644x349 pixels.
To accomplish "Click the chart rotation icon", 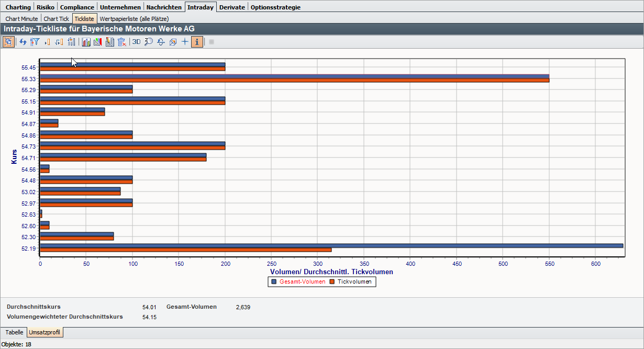I will click(x=161, y=42).
